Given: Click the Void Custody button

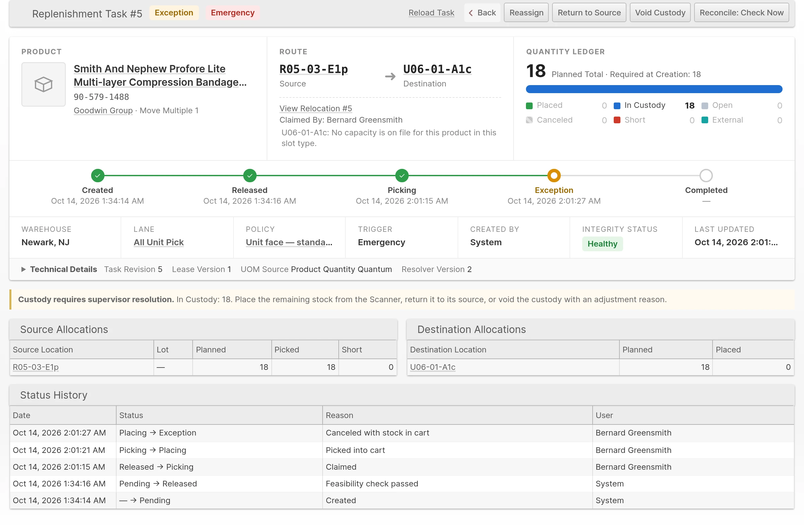Looking at the screenshot, I should pos(660,13).
